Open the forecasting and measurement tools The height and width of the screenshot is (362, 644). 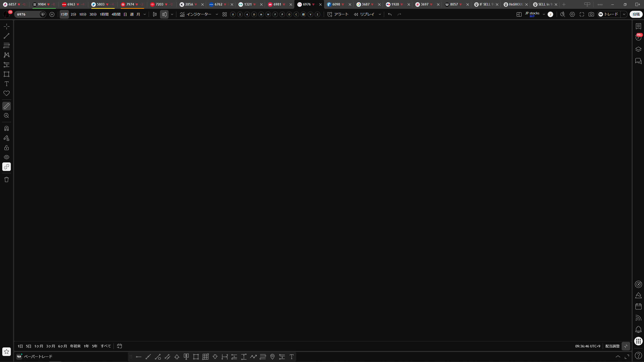pyautogui.click(x=7, y=65)
